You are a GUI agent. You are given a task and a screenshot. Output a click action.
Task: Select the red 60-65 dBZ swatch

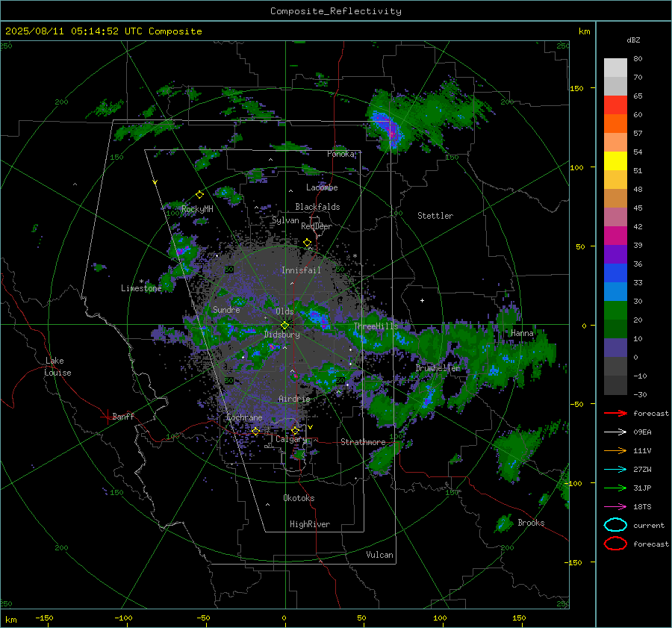pyautogui.click(x=615, y=105)
